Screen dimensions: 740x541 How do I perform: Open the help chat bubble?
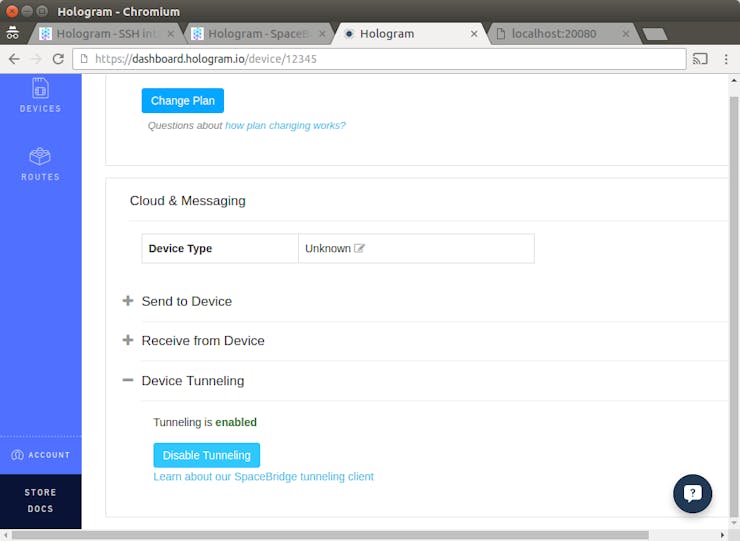point(692,493)
